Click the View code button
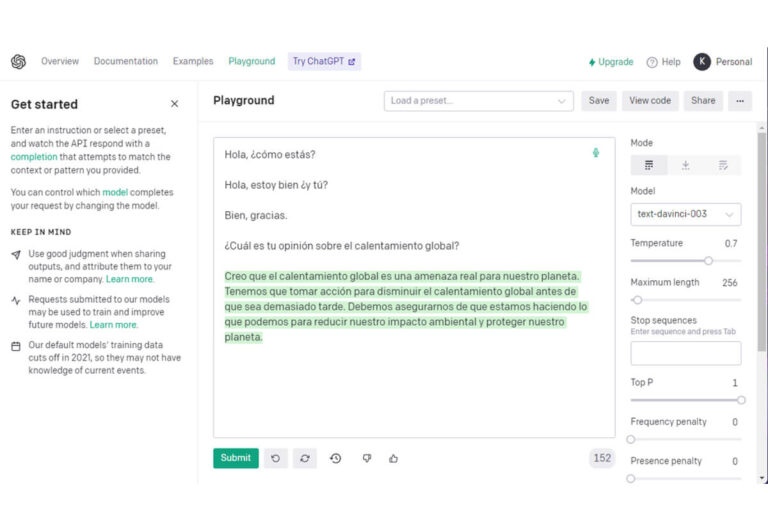The image size is (768, 512). (650, 101)
